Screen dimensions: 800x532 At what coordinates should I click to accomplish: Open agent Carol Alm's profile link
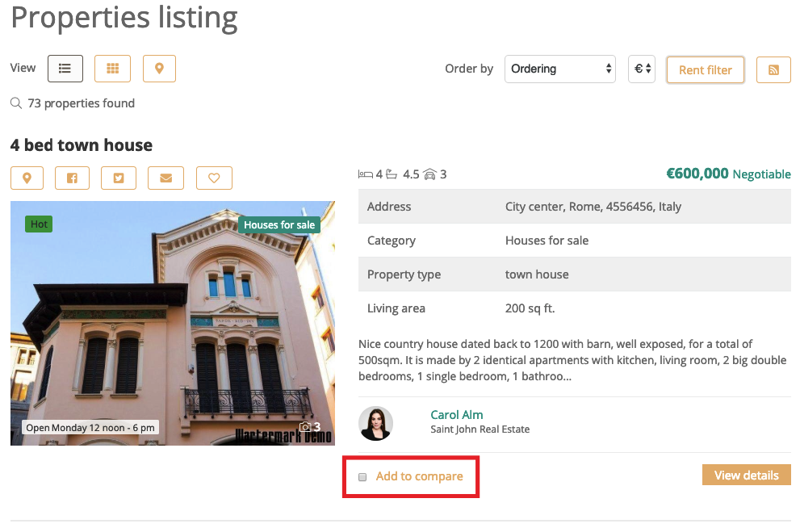[457, 415]
